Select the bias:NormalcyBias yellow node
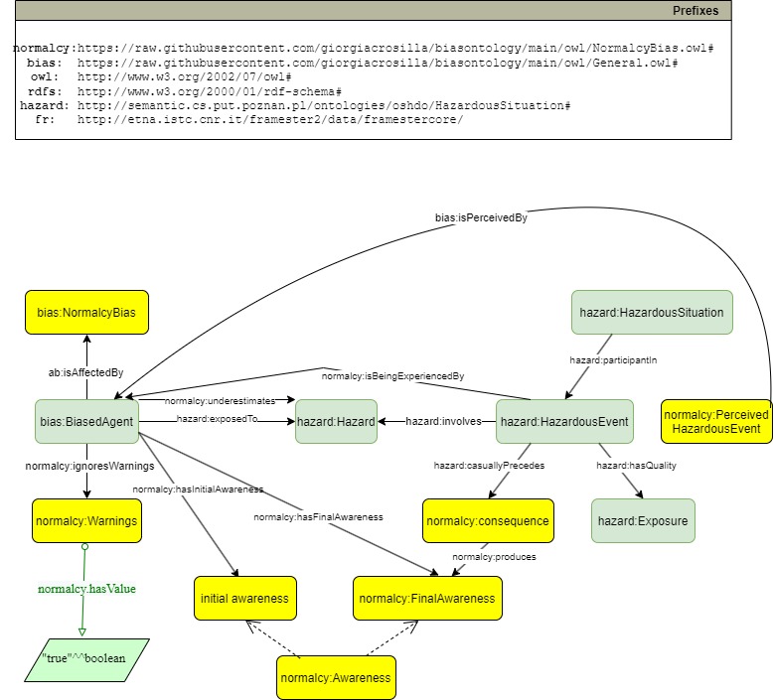 pos(85,313)
